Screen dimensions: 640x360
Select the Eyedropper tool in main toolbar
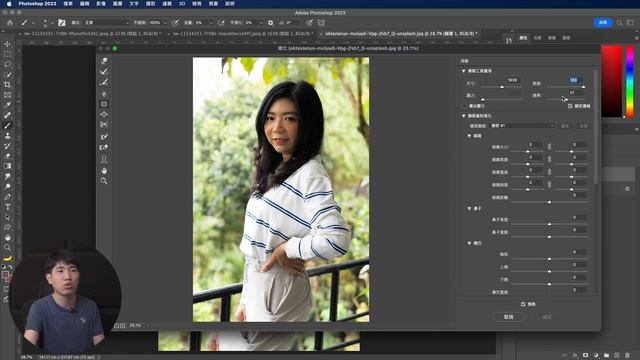(x=7, y=105)
